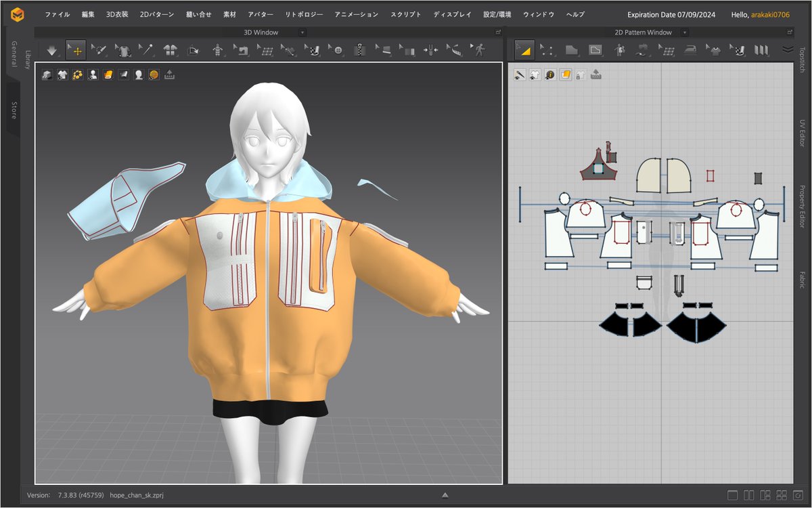This screenshot has width=812, height=508.
Task: Select the Zipper tool
Action: pyautogui.click(x=361, y=50)
